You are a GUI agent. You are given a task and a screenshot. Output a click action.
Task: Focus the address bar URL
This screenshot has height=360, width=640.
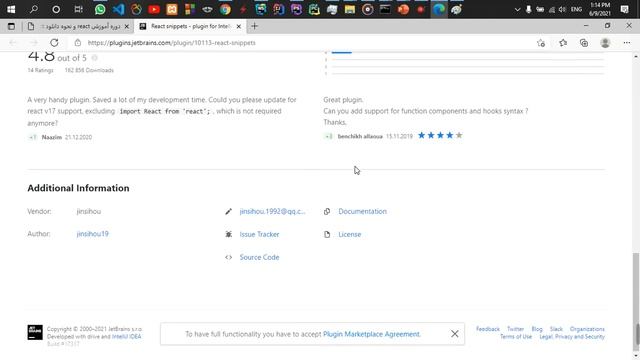(171, 42)
